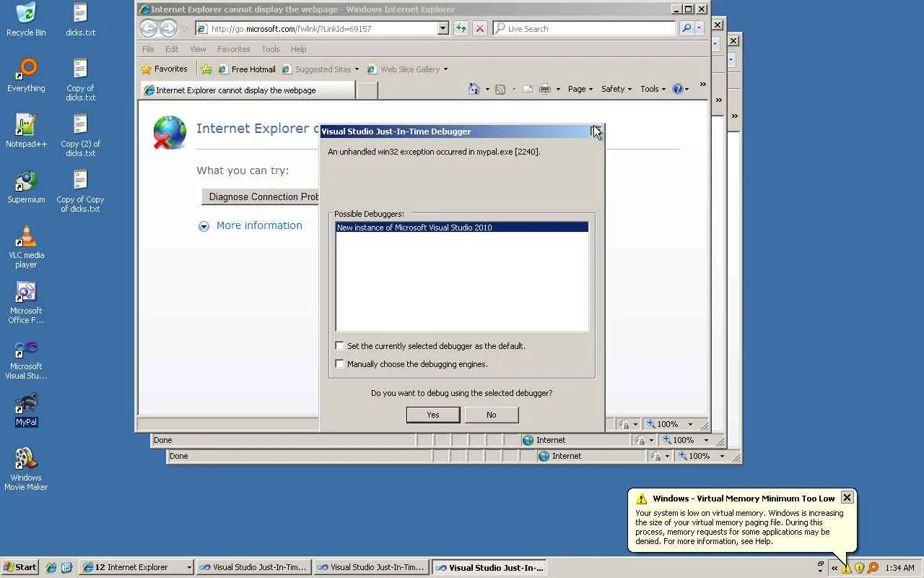Select the VLC media player shortcut

[26, 247]
